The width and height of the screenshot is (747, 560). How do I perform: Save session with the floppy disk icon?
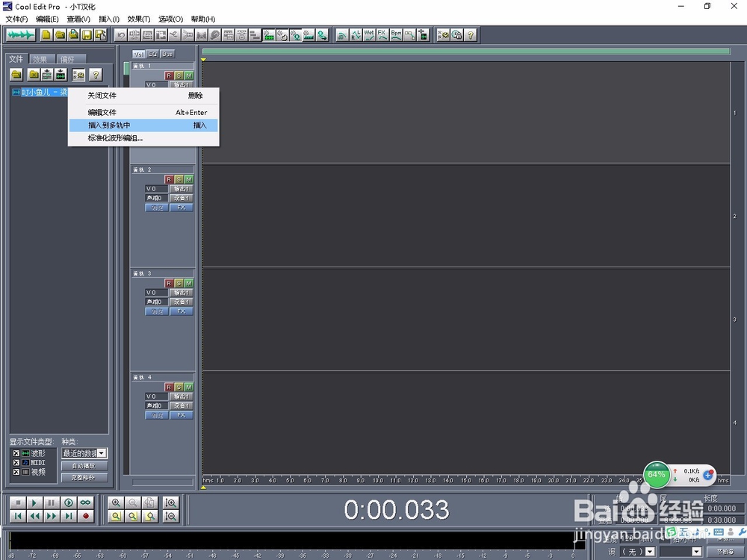87,35
